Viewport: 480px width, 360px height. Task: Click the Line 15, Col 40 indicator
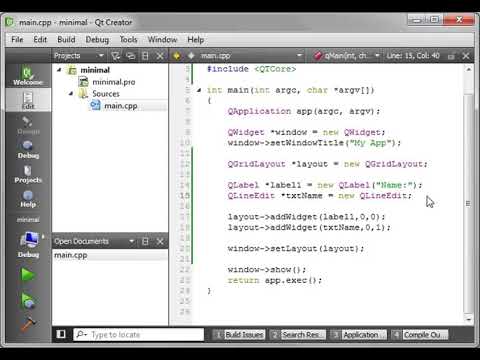[x=413, y=56]
